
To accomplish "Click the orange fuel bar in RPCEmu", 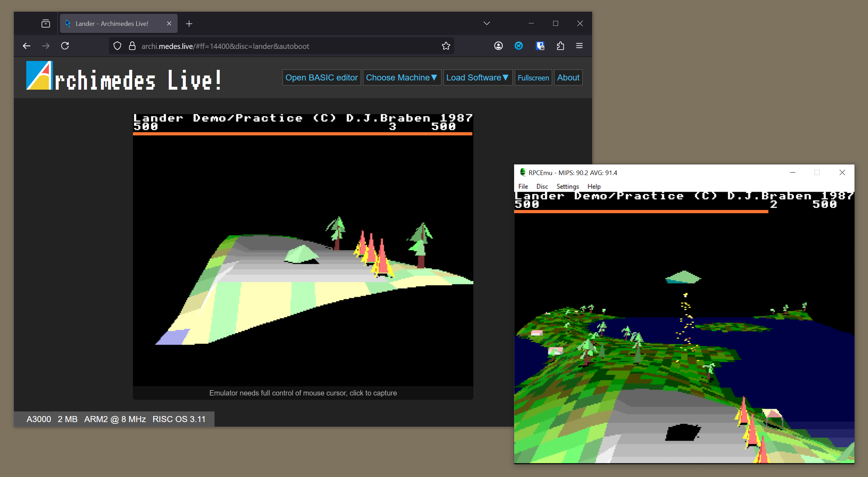I will pyautogui.click(x=641, y=212).
